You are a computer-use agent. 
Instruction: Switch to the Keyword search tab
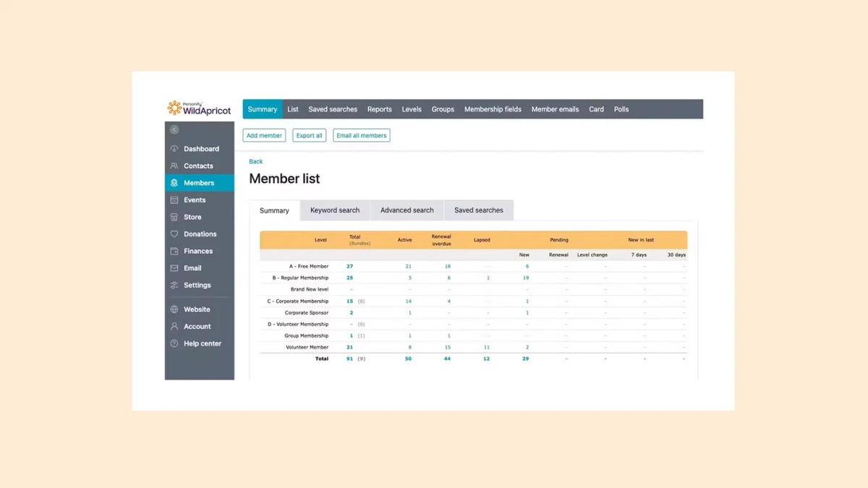tap(334, 210)
